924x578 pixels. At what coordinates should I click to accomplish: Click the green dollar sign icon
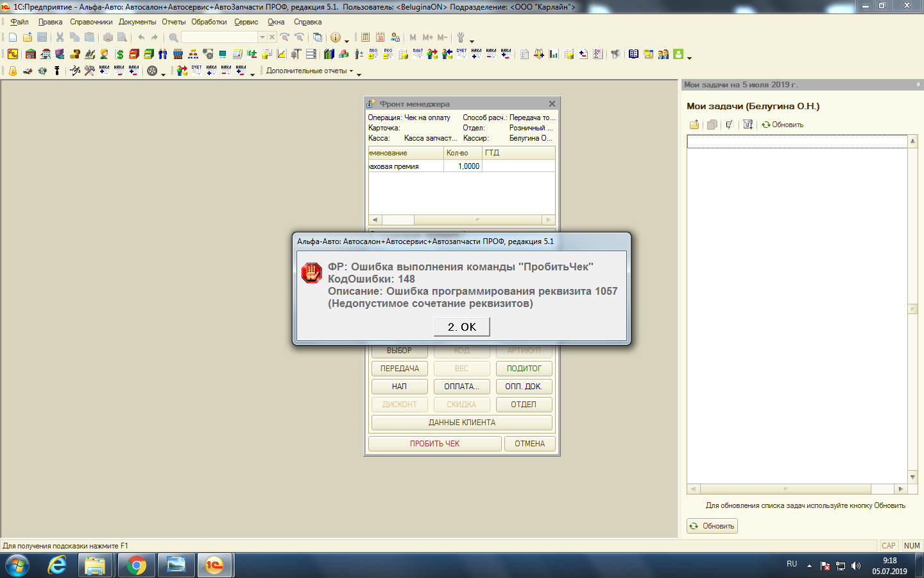(x=119, y=54)
